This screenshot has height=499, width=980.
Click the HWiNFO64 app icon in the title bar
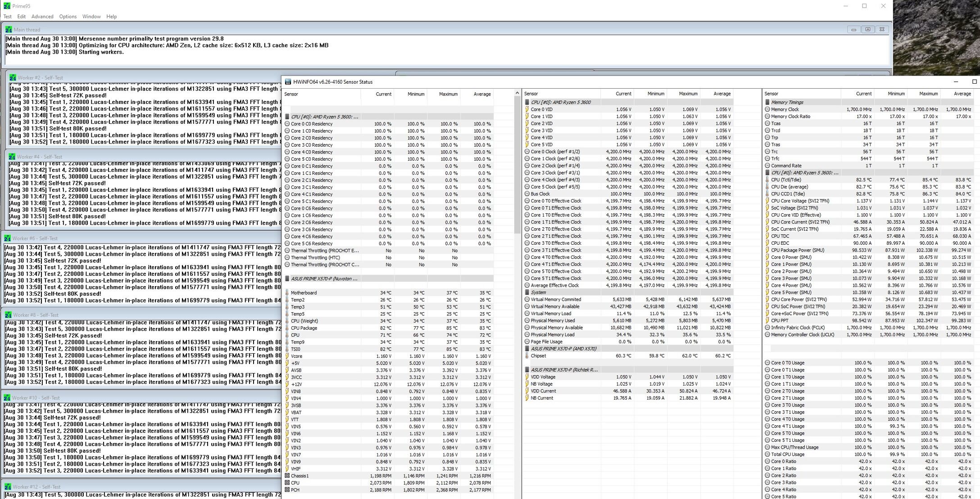coord(288,82)
